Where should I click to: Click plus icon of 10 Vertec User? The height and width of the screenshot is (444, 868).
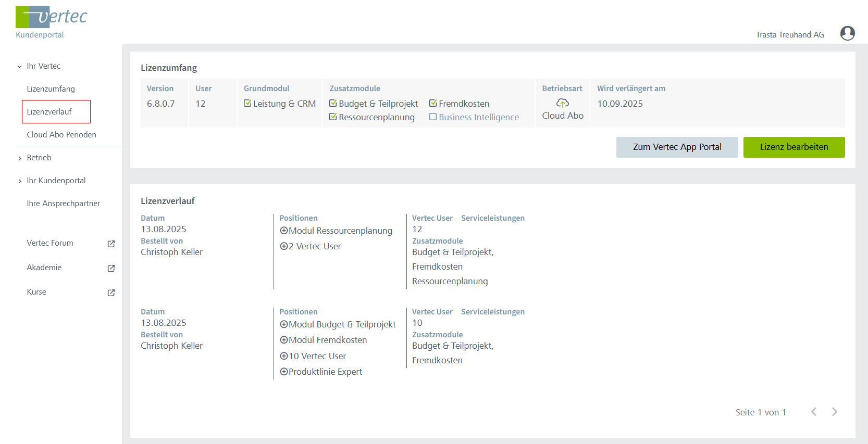point(284,356)
